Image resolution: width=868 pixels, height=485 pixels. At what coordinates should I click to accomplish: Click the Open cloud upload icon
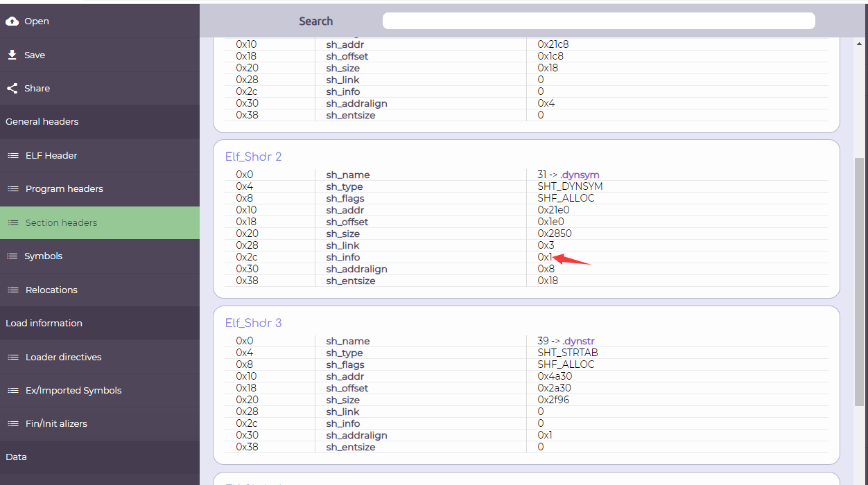(x=12, y=21)
